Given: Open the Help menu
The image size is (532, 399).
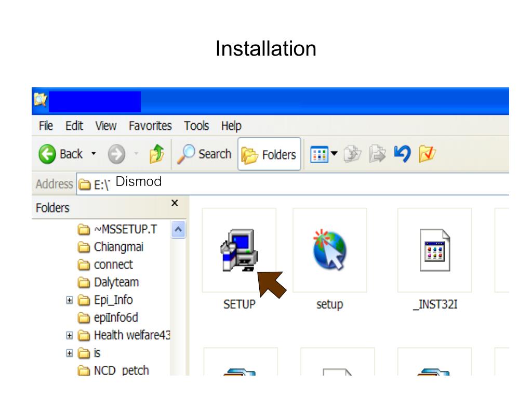Looking at the screenshot, I should 231,126.
